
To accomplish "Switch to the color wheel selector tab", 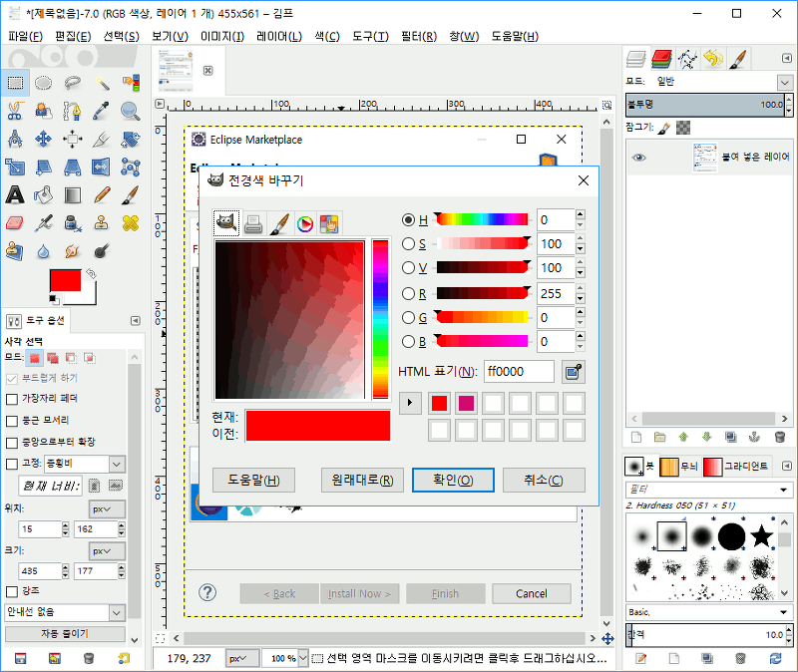I will pos(305,223).
